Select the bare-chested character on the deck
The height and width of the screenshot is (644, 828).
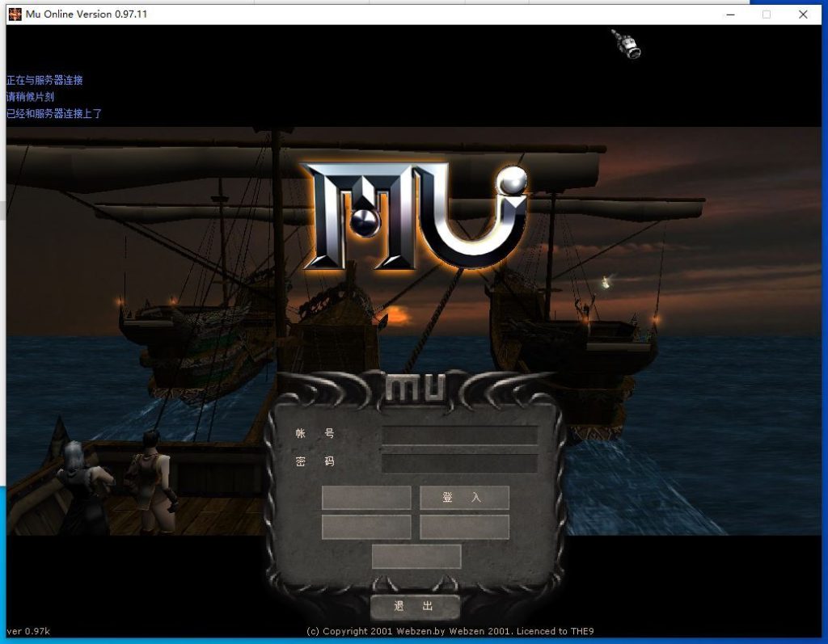151,481
